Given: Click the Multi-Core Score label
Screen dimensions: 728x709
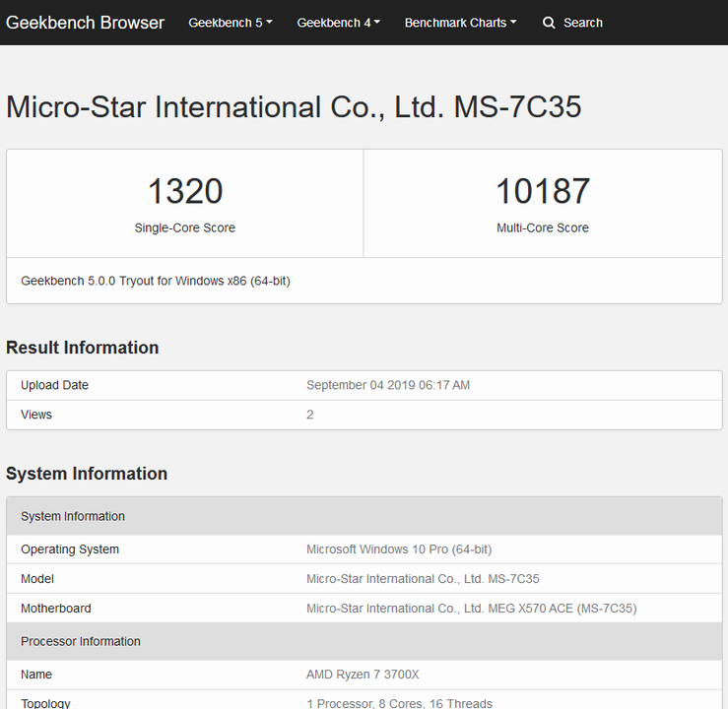Looking at the screenshot, I should click(543, 227).
